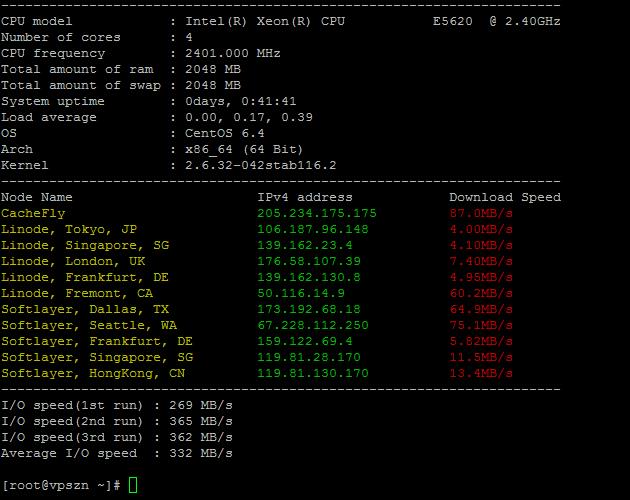Click the Linode, Fremont, CA row name

click(x=77, y=293)
